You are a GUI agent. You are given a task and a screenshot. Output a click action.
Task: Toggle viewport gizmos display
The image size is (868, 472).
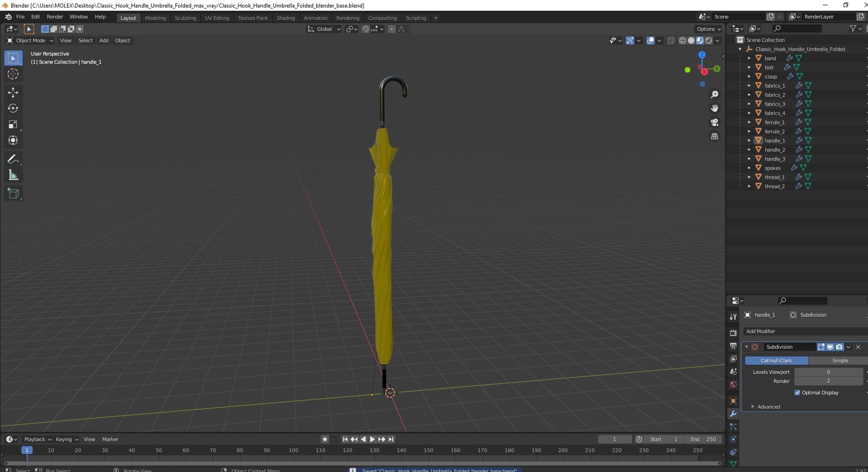630,41
